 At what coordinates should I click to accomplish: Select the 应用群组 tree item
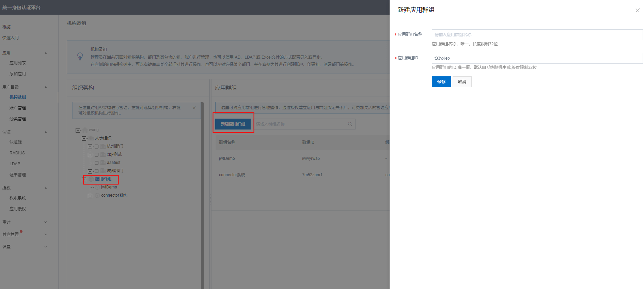(x=103, y=179)
